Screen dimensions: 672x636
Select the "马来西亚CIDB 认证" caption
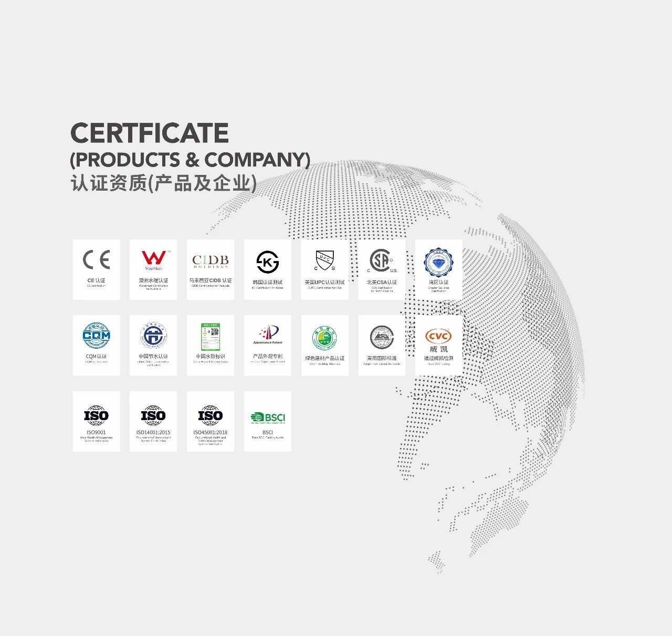211,280
